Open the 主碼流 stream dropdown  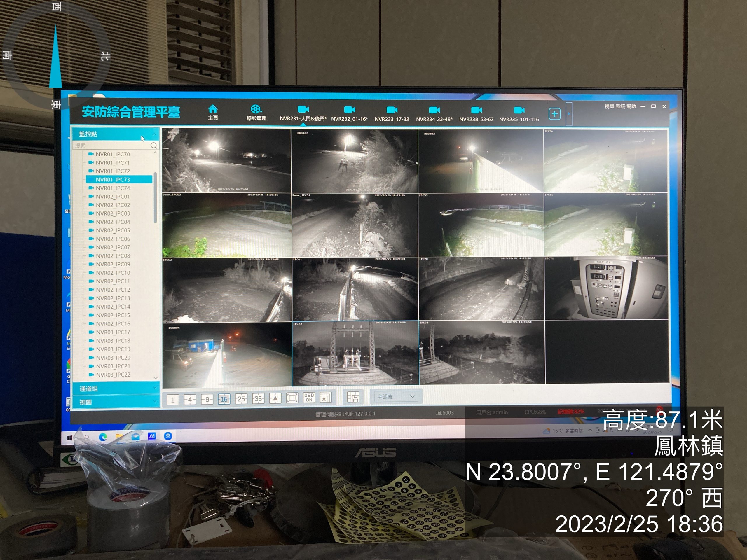click(396, 397)
